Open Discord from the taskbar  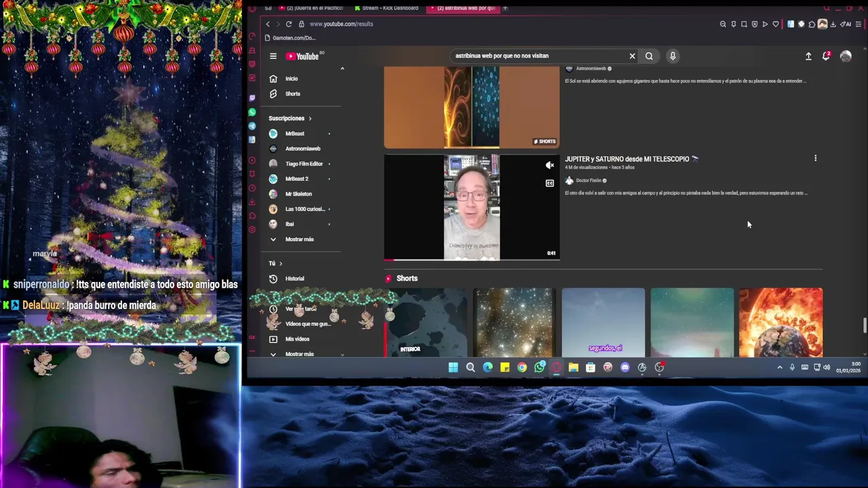coord(625,367)
